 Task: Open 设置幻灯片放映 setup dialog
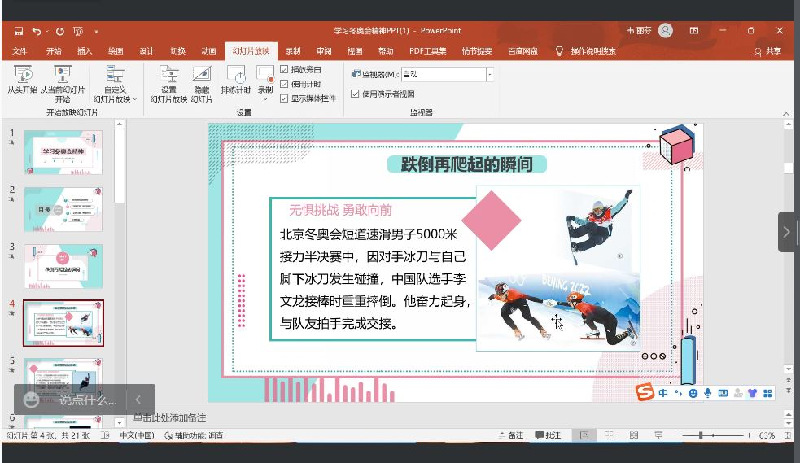pos(169,84)
